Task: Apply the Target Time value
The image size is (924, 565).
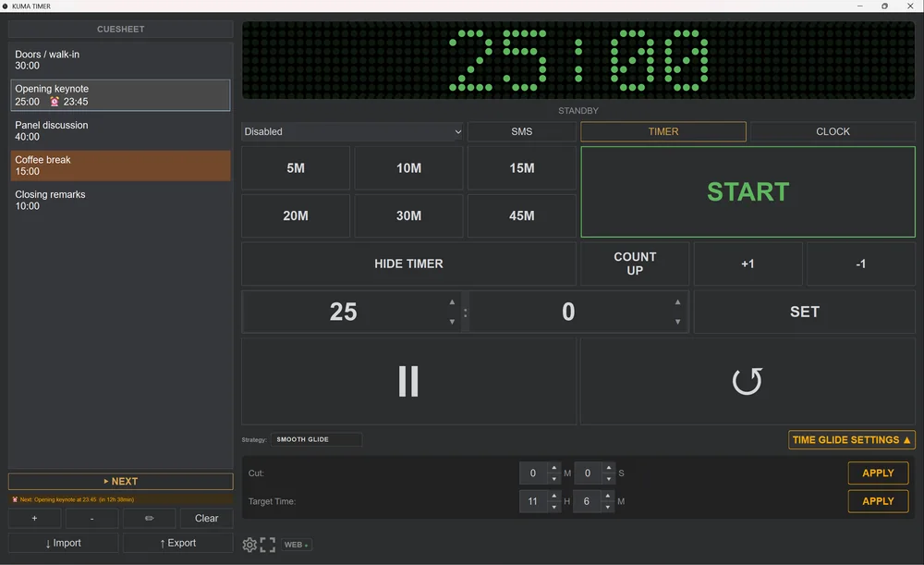Action: pos(878,501)
